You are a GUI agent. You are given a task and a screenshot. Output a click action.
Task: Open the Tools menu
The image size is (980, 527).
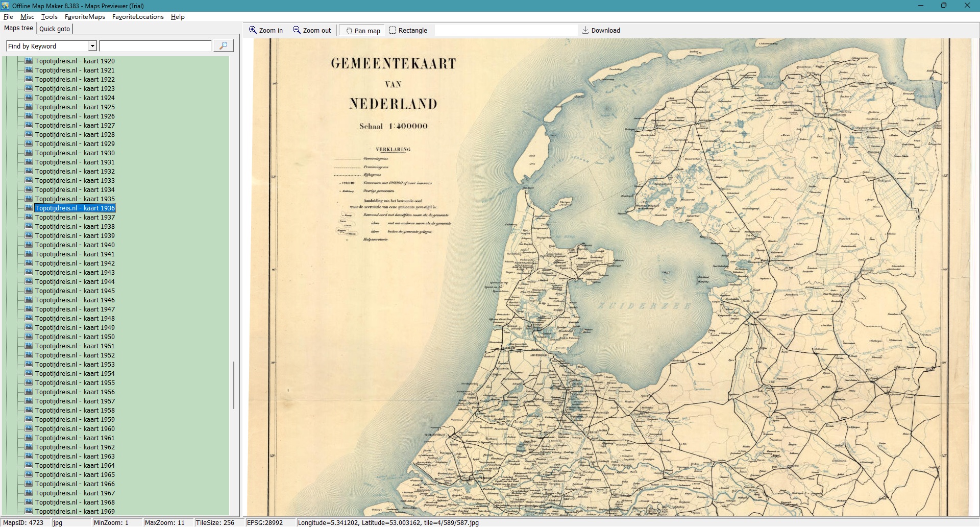pyautogui.click(x=49, y=17)
